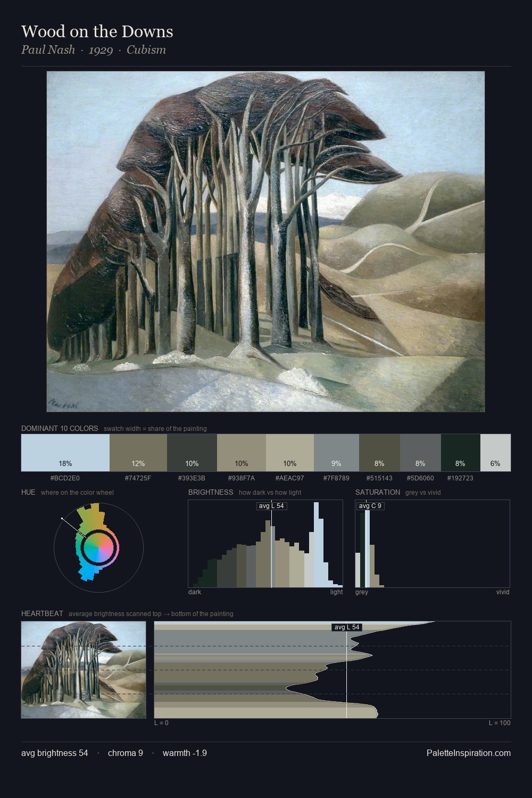The image size is (532, 798).
Task: Pick the #AEAC97 beige swatch
Action: point(290,453)
